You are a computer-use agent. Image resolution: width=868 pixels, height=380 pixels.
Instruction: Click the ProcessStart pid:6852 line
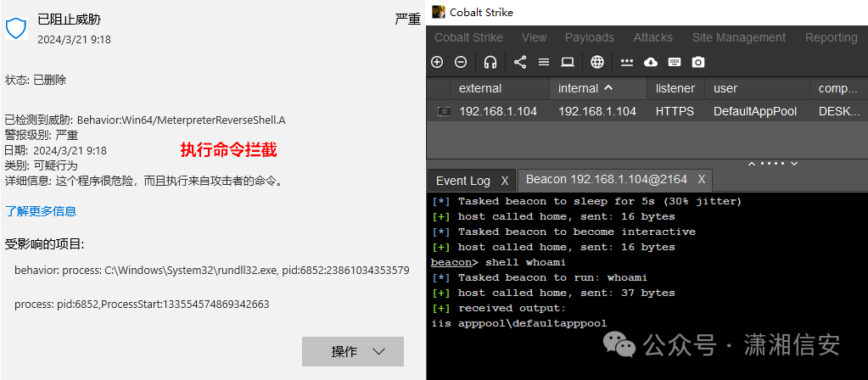click(142, 305)
